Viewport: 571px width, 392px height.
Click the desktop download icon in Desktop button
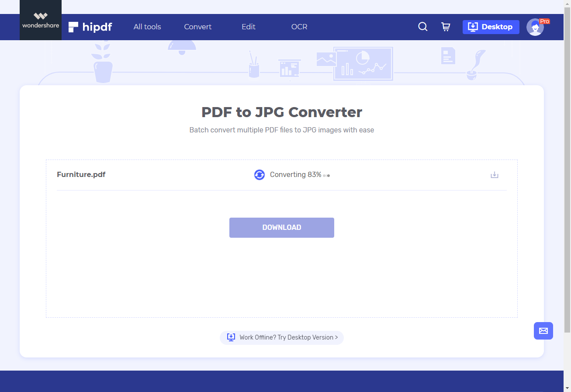473,27
